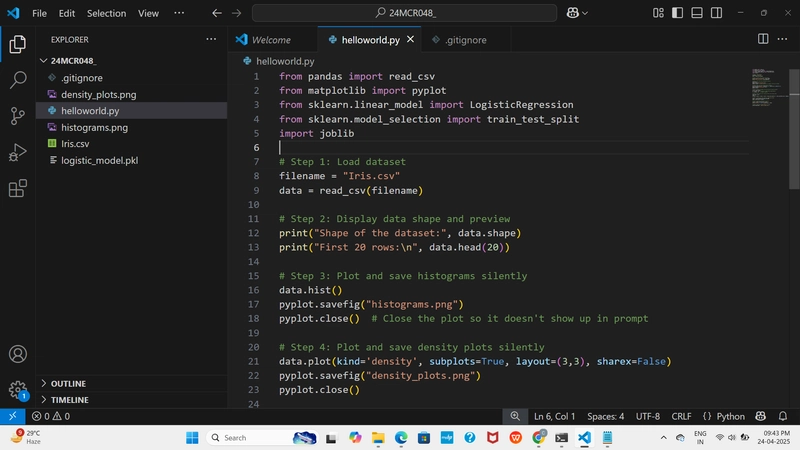Open the Extensions view
This screenshot has height=450, width=800.
coord(17,188)
